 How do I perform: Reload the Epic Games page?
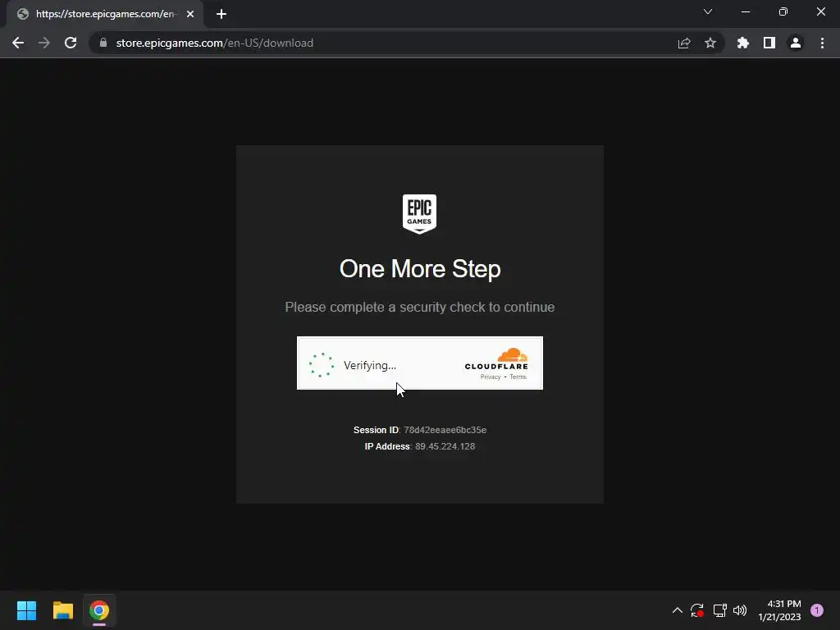coord(71,43)
